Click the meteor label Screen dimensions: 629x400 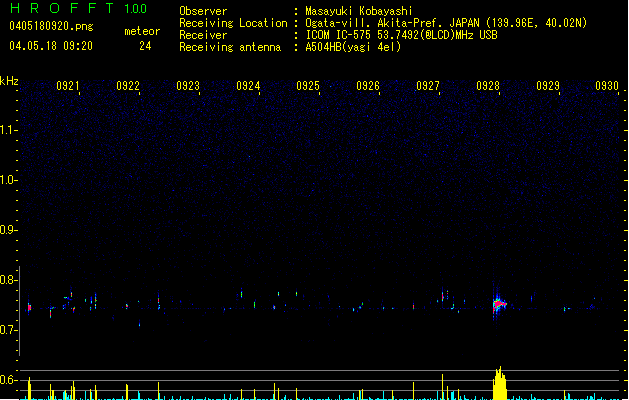(x=142, y=31)
